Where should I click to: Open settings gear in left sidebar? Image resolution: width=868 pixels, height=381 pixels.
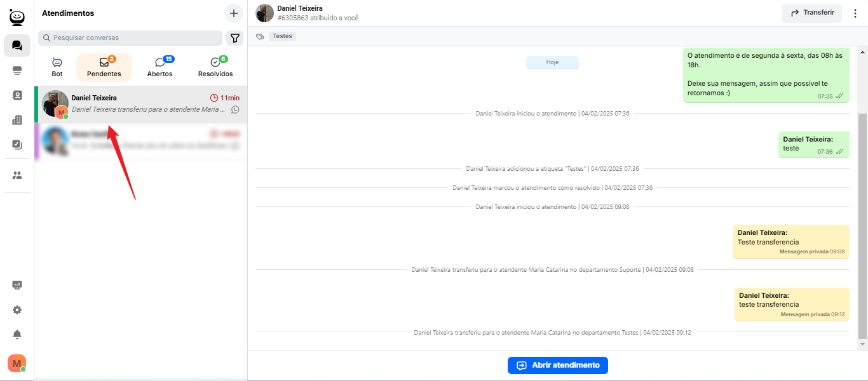(x=17, y=310)
